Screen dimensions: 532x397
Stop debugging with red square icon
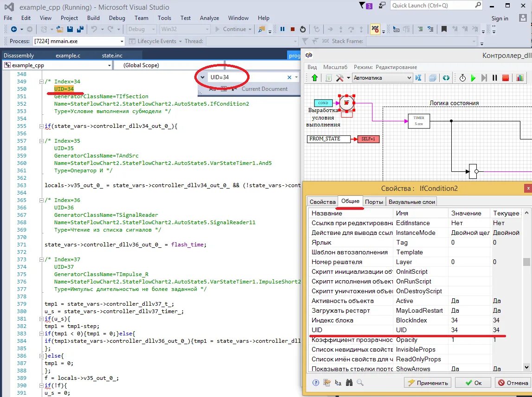coord(293,29)
